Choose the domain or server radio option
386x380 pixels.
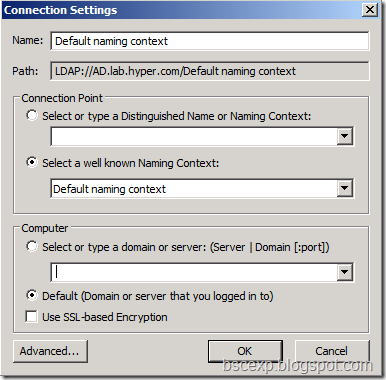pos(32,247)
